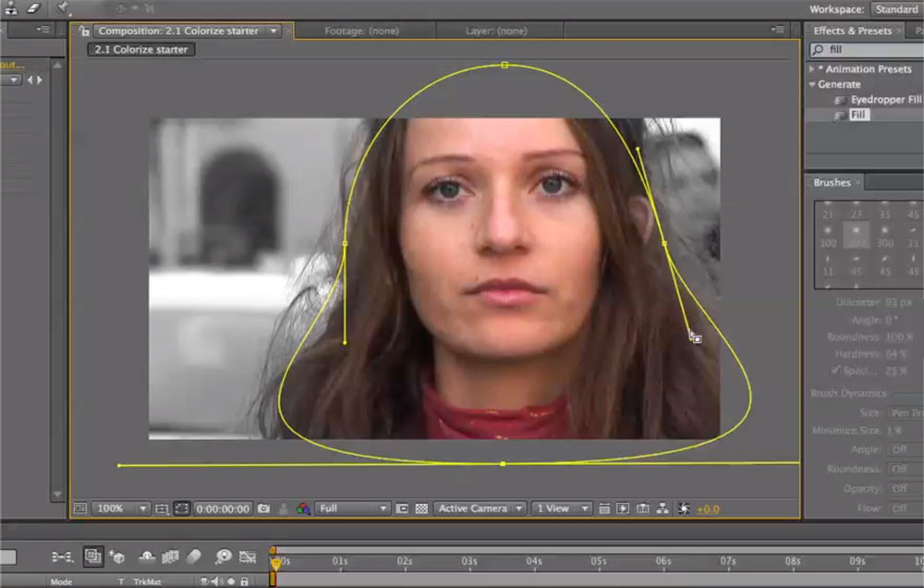924x588 pixels.
Task: Toggle Live Update in timeline
Action: (x=92, y=557)
